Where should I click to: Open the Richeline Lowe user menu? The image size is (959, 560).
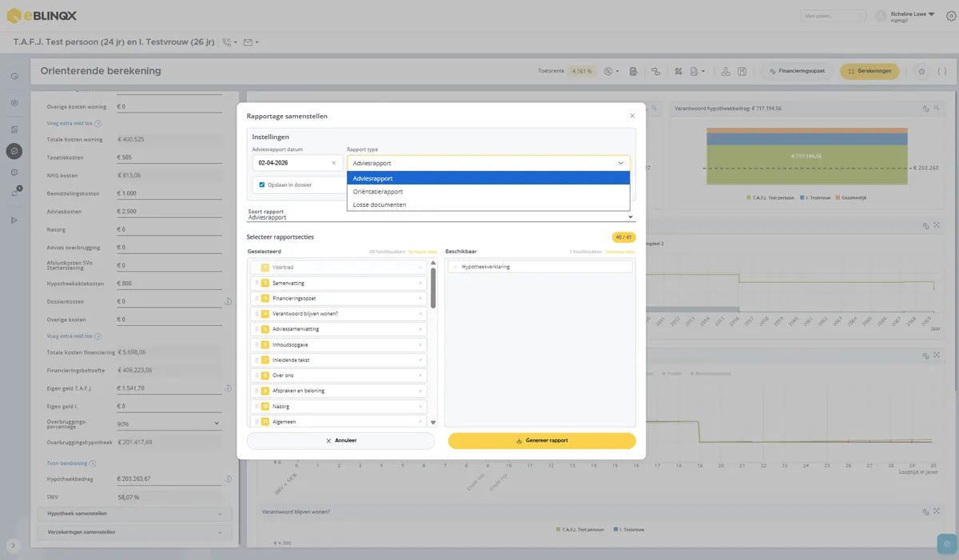[913, 15]
